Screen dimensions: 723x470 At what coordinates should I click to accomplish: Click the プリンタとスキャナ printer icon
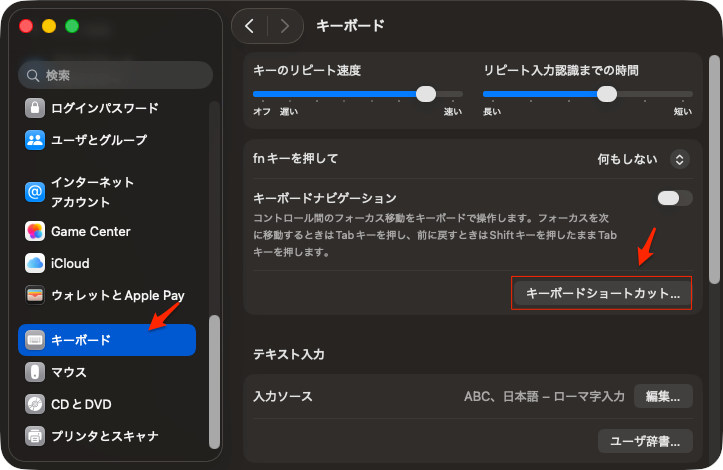[x=35, y=436]
